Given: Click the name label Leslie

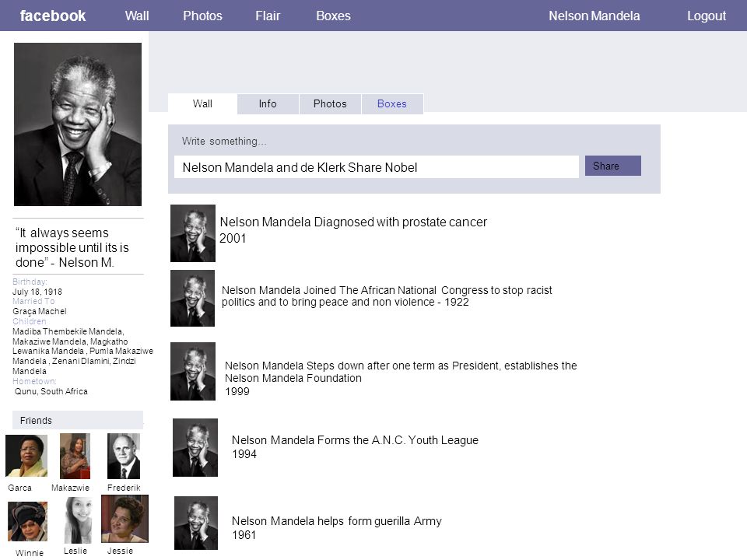Looking at the screenshot, I should (75, 551).
